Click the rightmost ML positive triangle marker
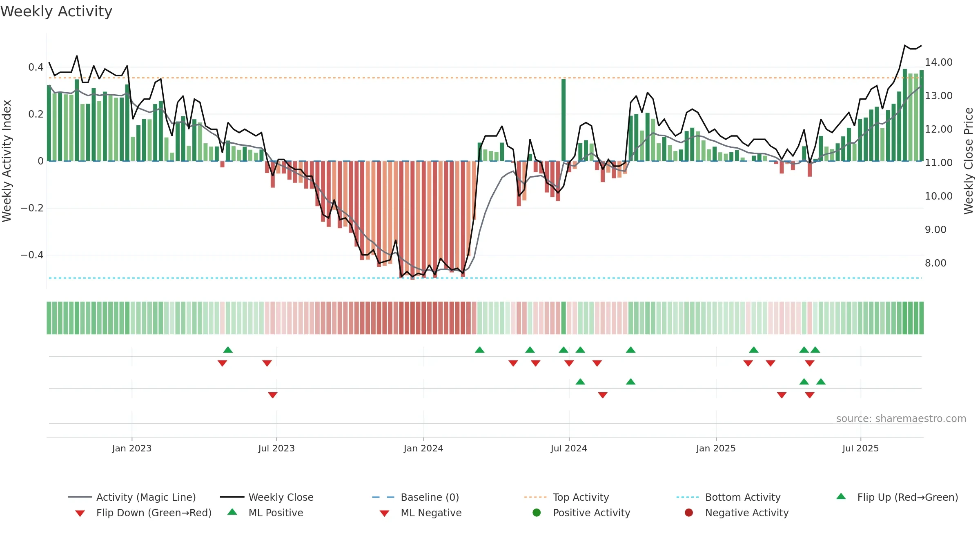The image size is (980, 551). pyautogui.click(x=821, y=382)
